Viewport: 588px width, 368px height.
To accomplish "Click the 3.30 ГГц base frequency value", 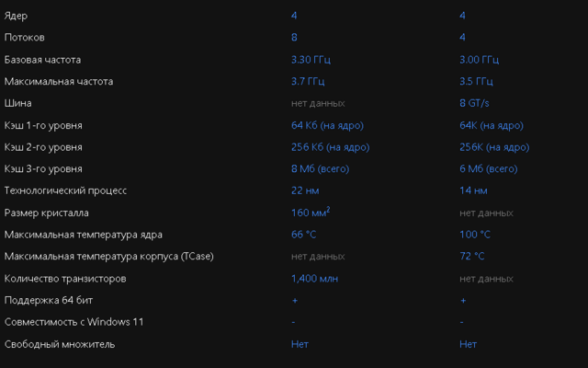I will pos(310,60).
